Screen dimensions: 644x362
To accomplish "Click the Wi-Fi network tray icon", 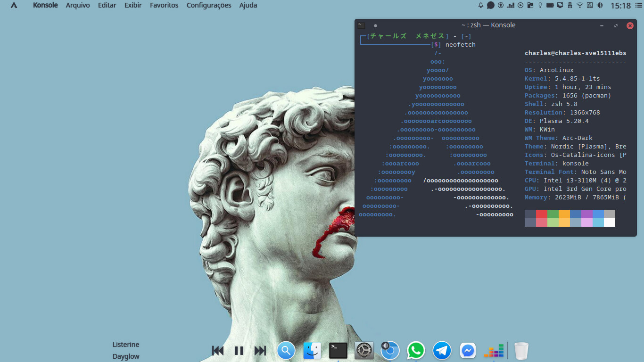I will (580, 5).
